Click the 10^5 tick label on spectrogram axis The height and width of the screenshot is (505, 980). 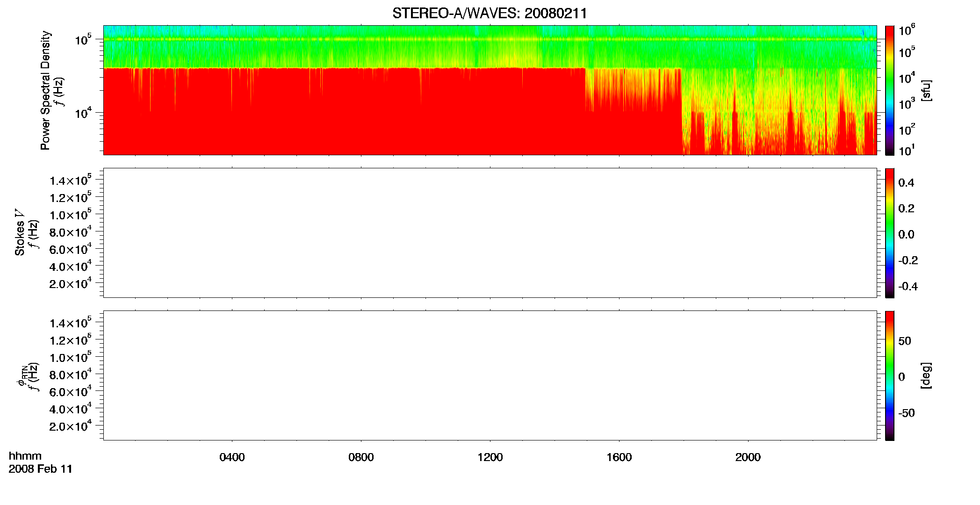point(83,40)
